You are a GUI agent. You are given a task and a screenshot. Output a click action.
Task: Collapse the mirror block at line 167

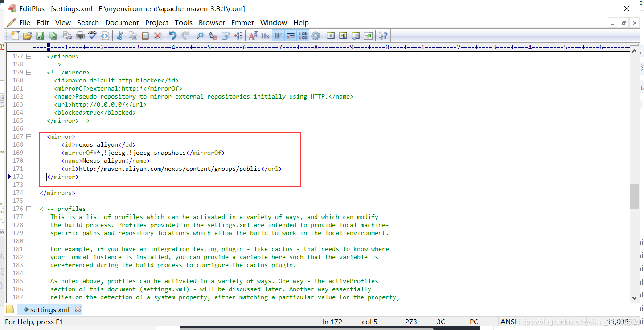(29, 137)
